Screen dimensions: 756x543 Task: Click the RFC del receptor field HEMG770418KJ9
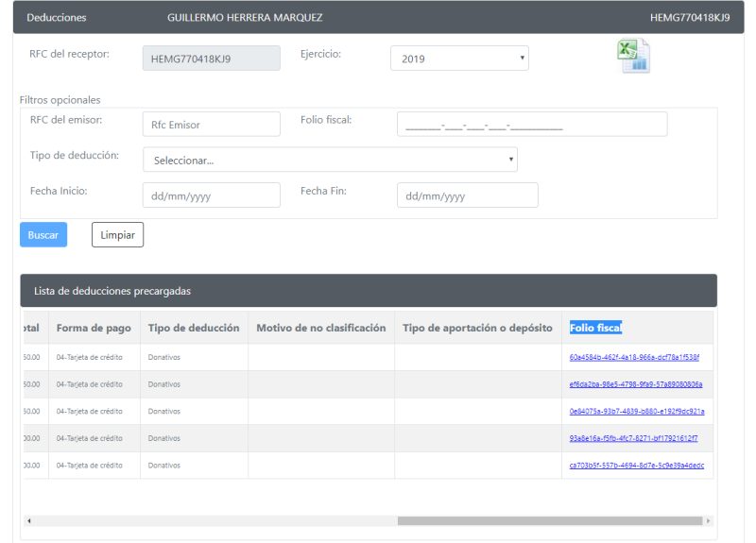211,59
